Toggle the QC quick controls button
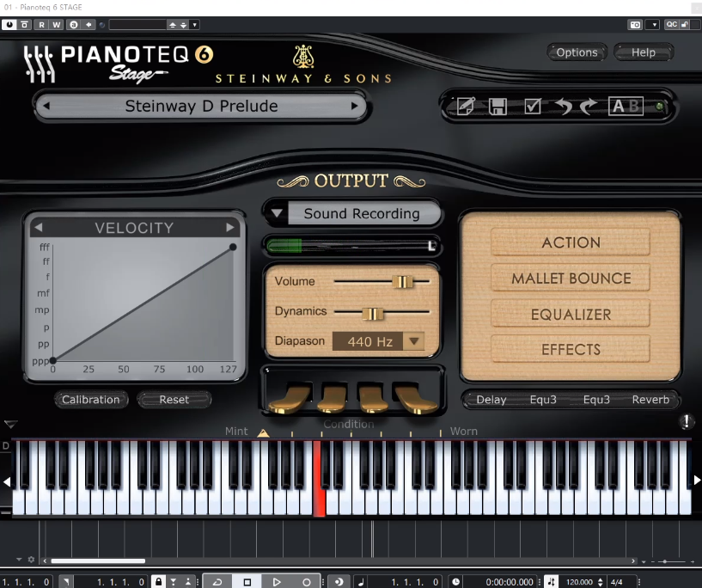The width and height of the screenshot is (702, 588). tap(671, 25)
